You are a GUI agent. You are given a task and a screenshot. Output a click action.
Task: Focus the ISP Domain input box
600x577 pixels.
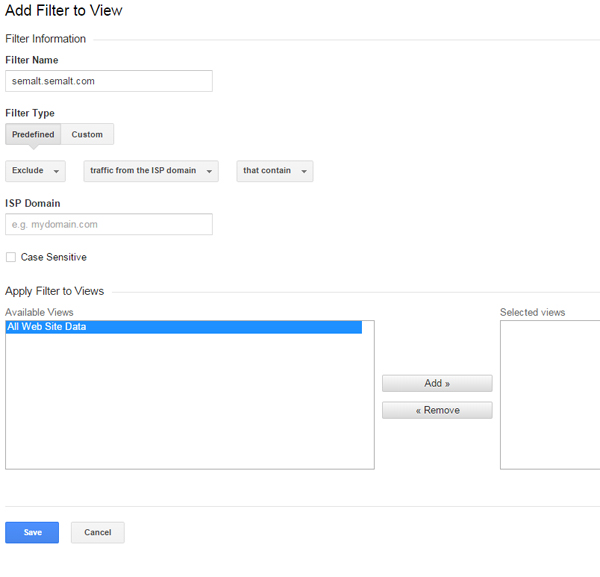108,225
